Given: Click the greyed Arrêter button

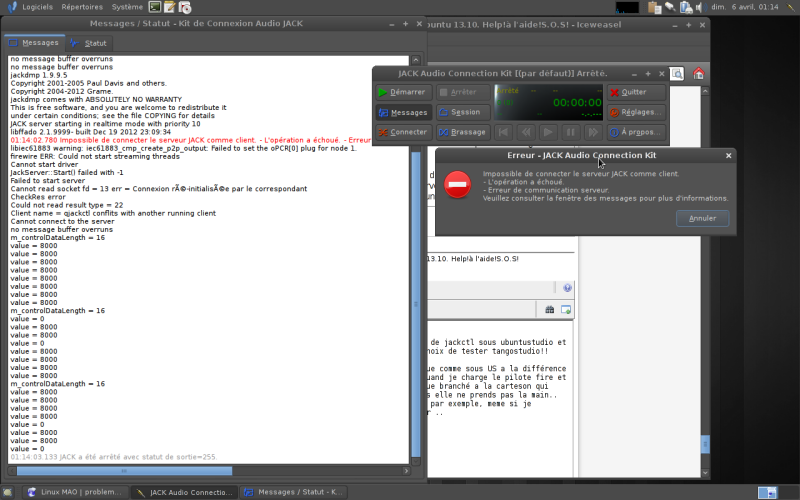Looking at the screenshot, I should coord(463,92).
